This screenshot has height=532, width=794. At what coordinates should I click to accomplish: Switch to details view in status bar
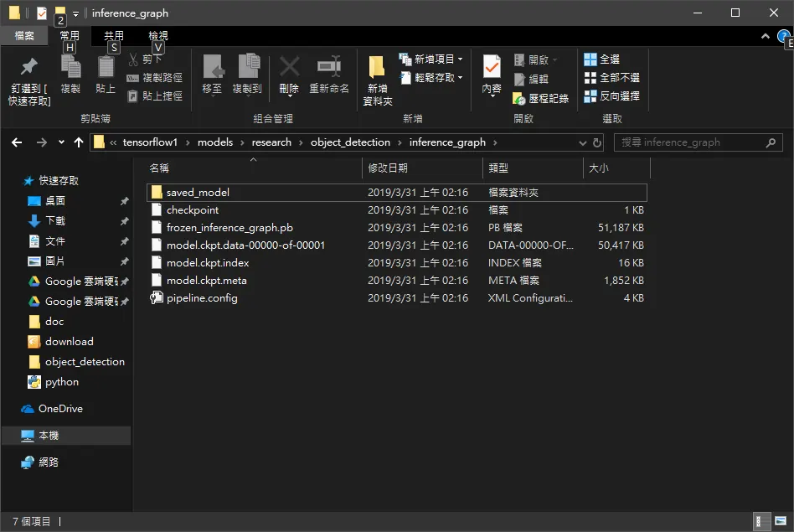tap(759, 521)
